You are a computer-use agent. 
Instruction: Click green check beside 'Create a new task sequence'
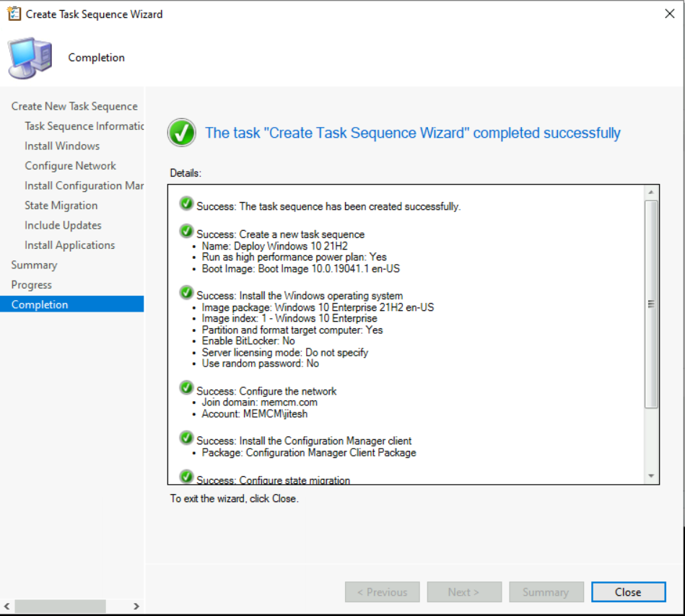pyautogui.click(x=186, y=232)
